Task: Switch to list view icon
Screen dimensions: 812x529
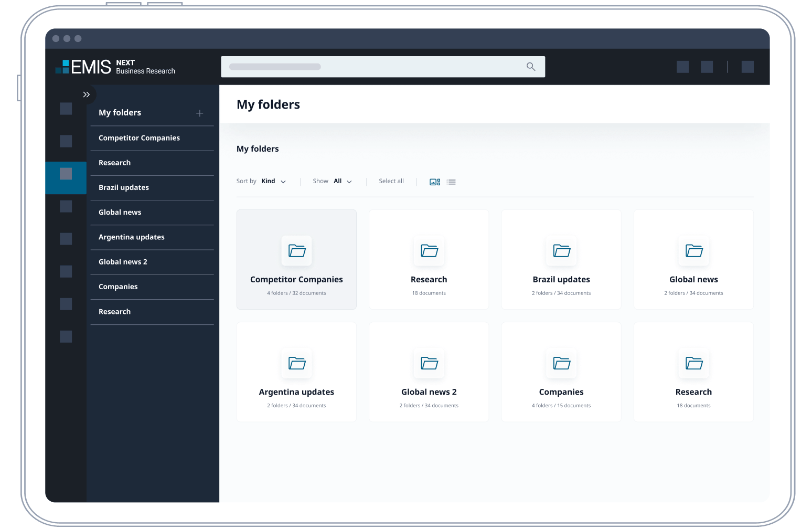Action: [451, 182]
